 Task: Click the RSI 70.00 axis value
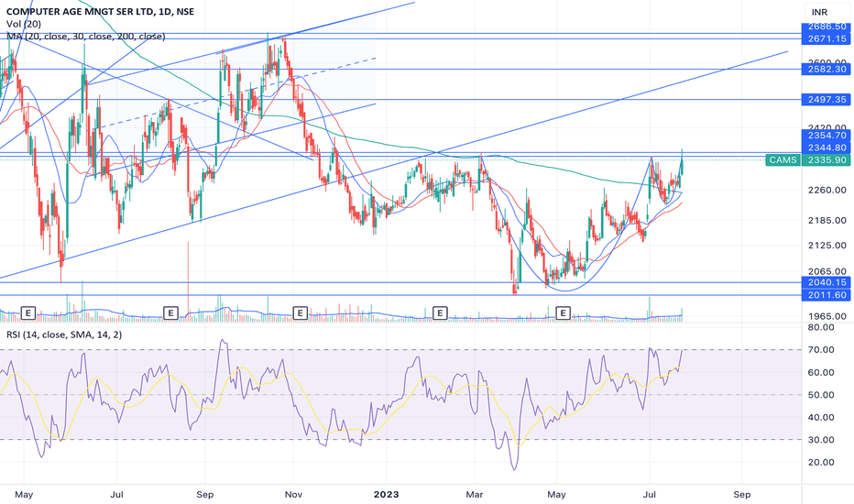click(x=821, y=350)
